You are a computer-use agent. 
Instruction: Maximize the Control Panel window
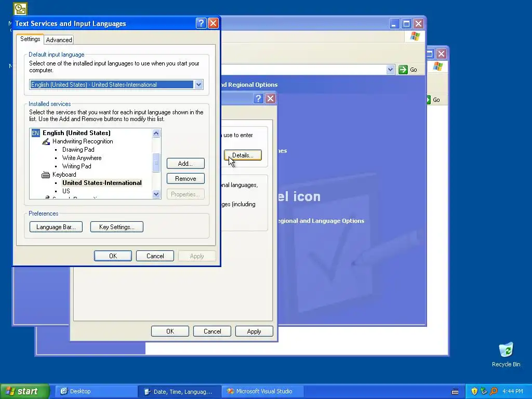tap(406, 24)
